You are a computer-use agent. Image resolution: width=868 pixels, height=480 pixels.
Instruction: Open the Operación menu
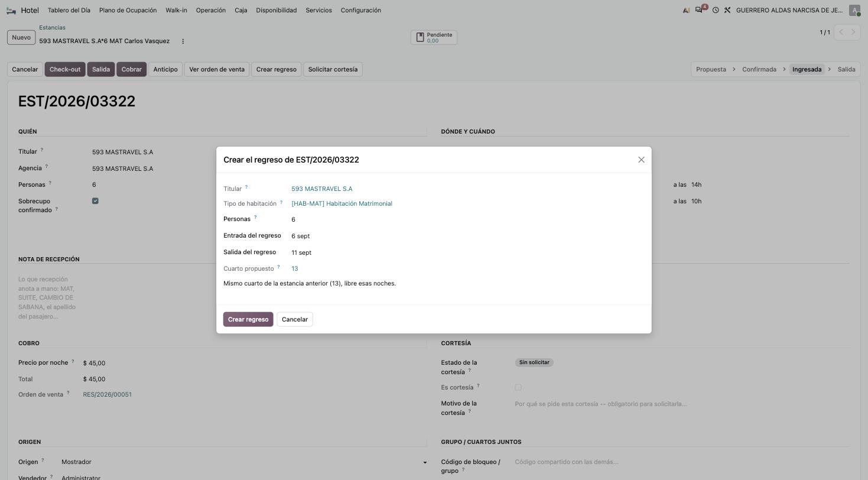tap(211, 10)
